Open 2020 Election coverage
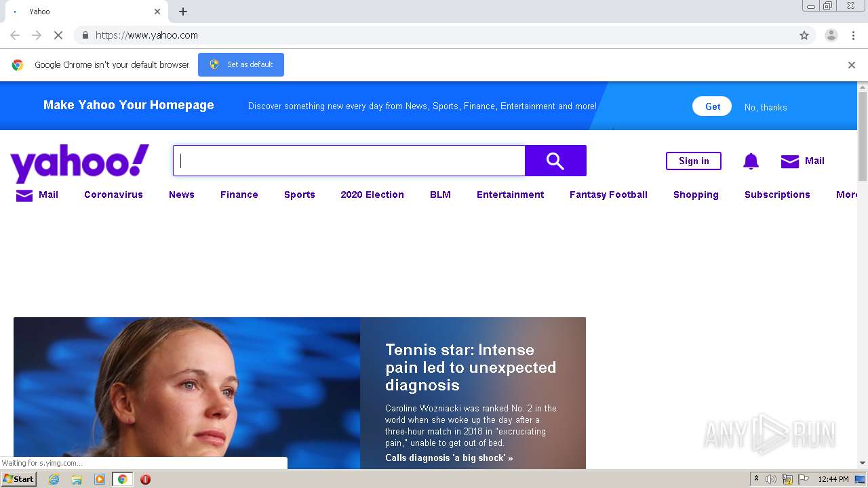868x488 pixels. [x=372, y=195]
